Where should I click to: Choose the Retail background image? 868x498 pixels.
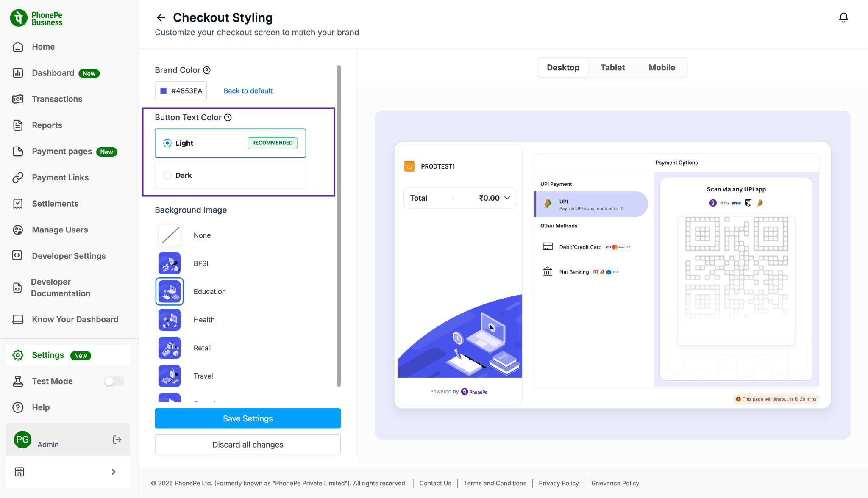[170, 348]
